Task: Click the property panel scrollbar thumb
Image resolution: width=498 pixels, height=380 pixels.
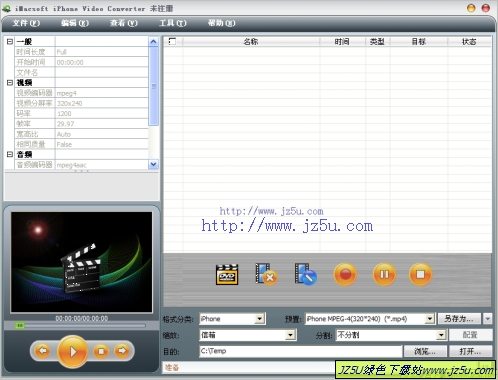Action: [153, 86]
